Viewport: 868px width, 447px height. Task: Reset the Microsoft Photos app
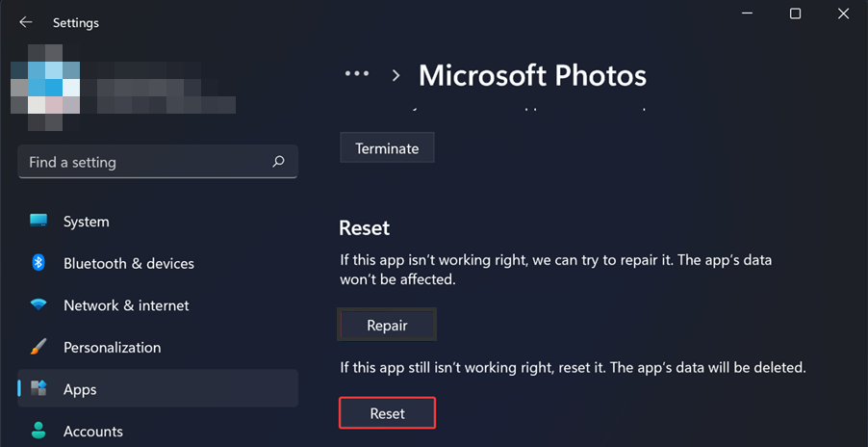(x=388, y=413)
